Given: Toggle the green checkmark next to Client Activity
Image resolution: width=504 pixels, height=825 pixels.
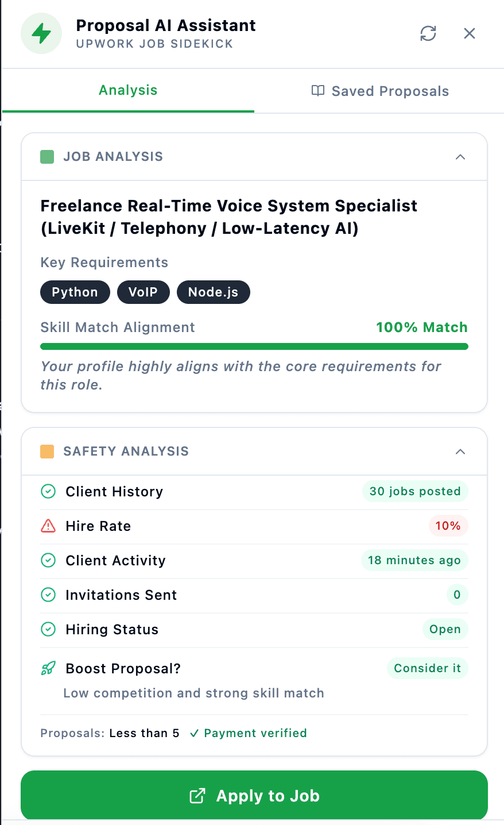Looking at the screenshot, I should [48, 560].
